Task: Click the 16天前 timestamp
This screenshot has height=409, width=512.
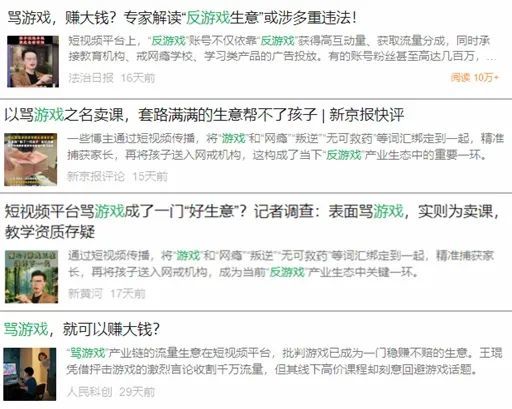Action: pyautogui.click(x=138, y=78)
